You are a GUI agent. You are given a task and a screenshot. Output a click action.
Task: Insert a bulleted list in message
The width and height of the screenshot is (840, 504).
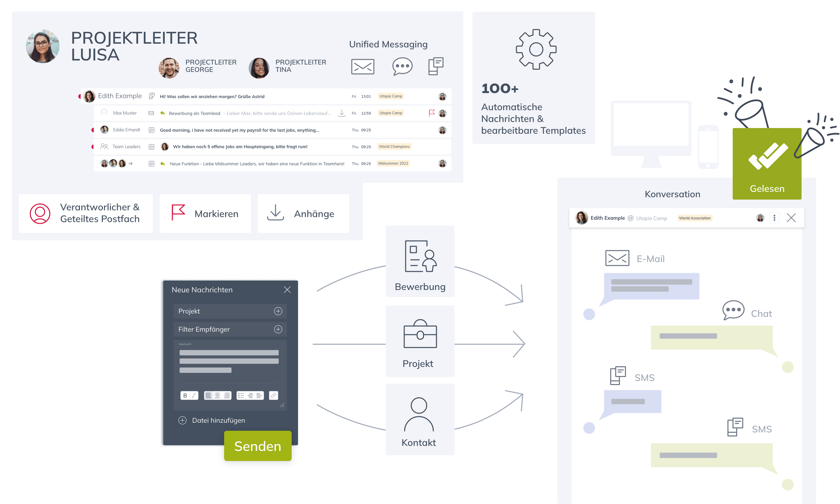tap(241, 395)
